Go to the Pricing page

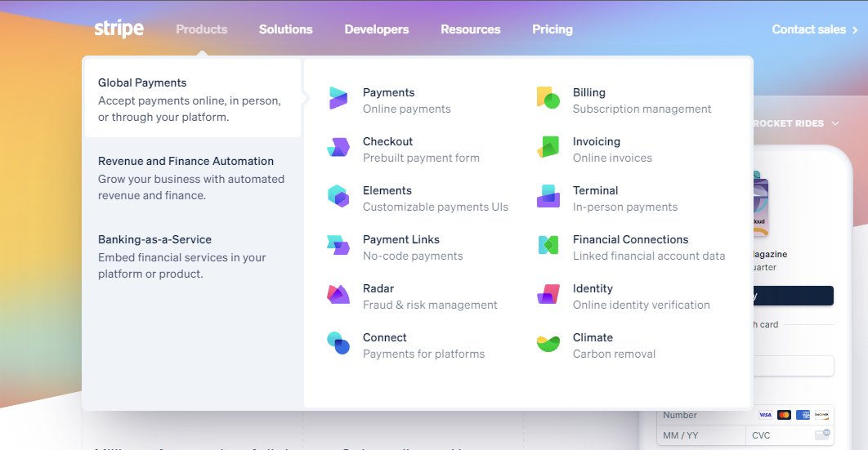pyautogui.click(x=553, y=29)
